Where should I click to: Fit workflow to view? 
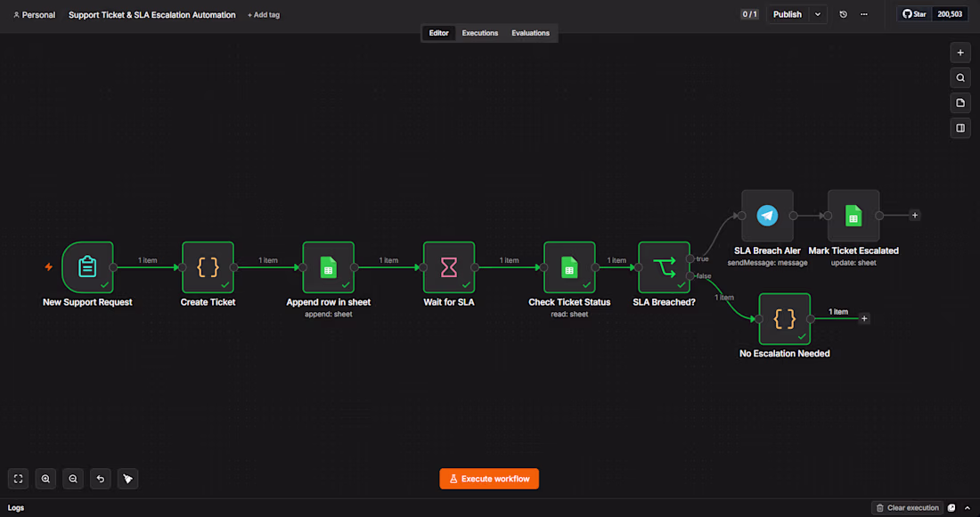click(x=18, y=479)
